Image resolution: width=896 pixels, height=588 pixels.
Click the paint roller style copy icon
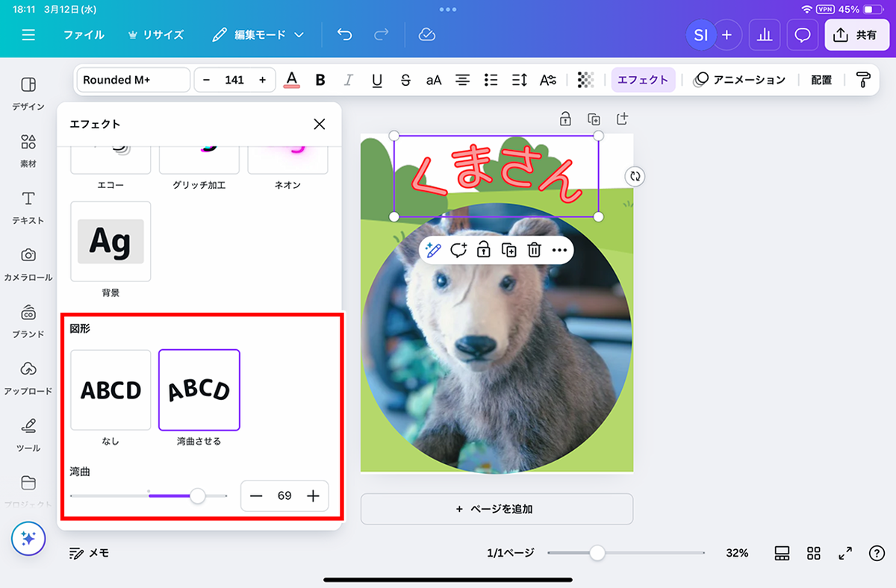coord(863,80)
